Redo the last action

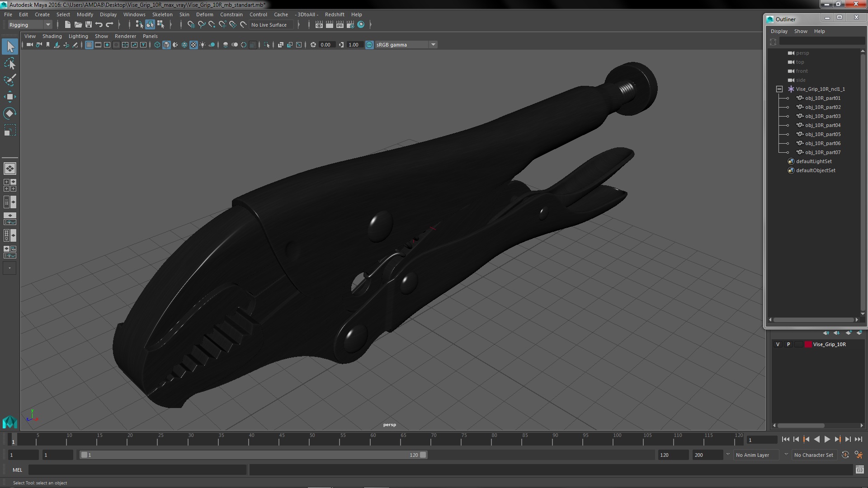(x=109, y=25)
